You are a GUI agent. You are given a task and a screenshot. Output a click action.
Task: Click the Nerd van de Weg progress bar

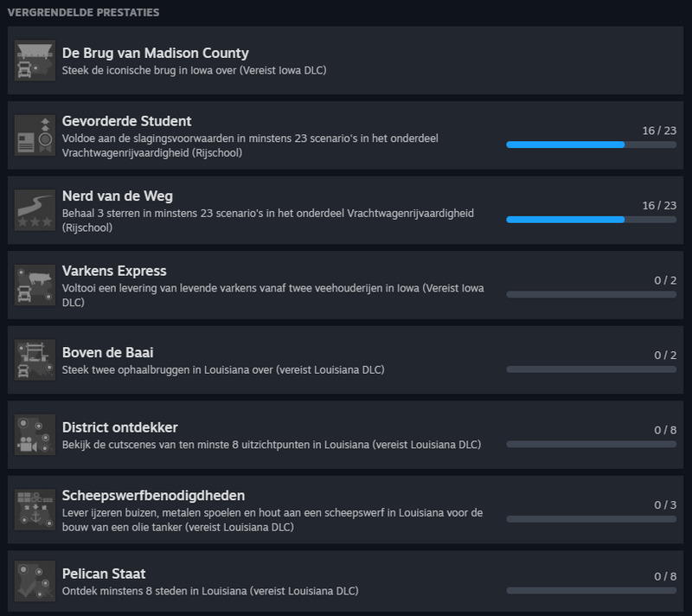[591, 220]
